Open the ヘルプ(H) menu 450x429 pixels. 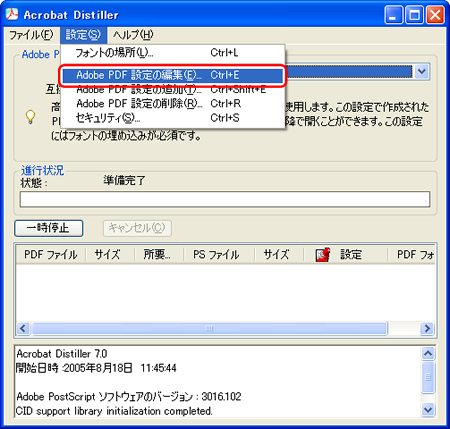click(x=133, y=35)
